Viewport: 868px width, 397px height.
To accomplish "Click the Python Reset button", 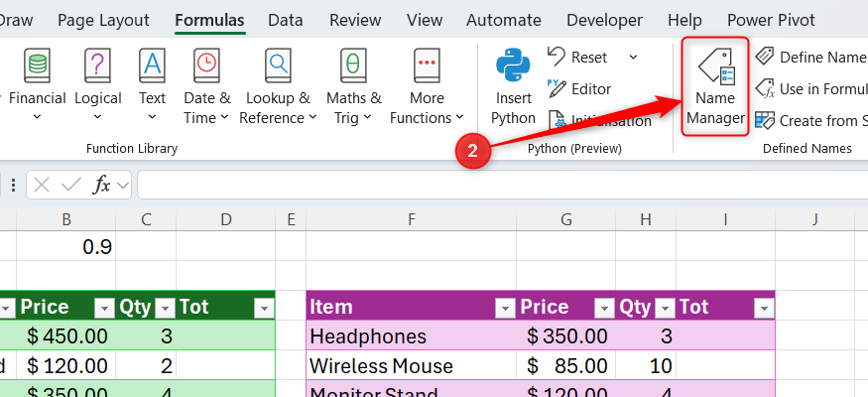I will click(x=578, y=57).
